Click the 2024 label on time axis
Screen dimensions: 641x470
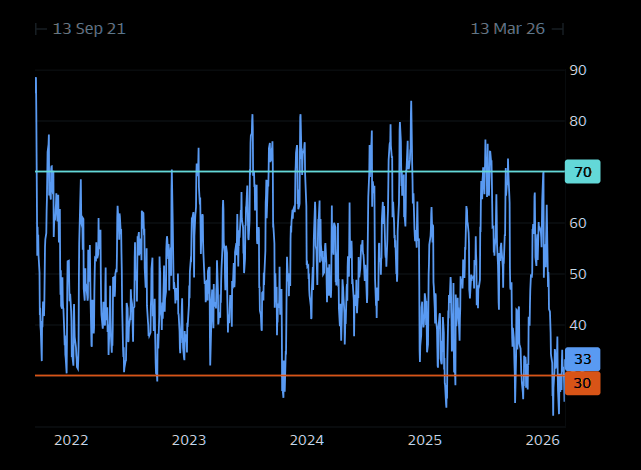point(307,440)
